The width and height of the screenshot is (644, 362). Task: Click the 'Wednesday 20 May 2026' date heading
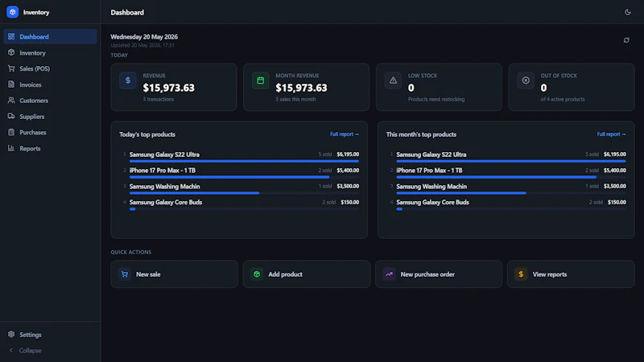click(144, 36)
